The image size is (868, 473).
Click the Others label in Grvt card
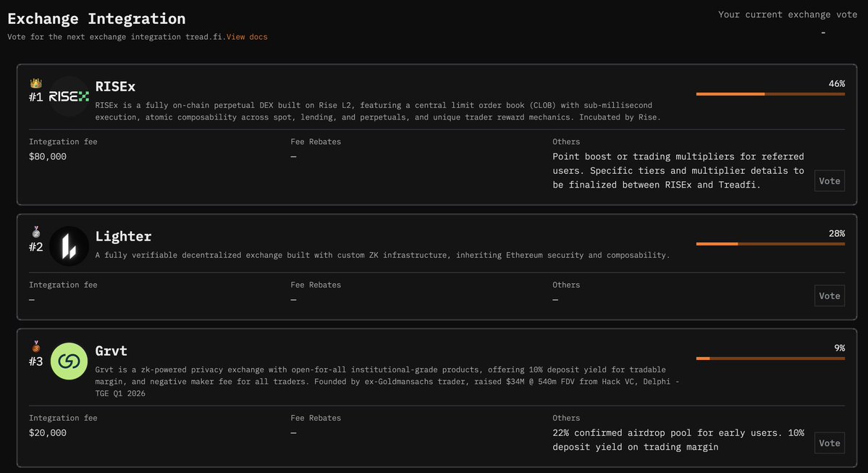[x=566, y=418]
